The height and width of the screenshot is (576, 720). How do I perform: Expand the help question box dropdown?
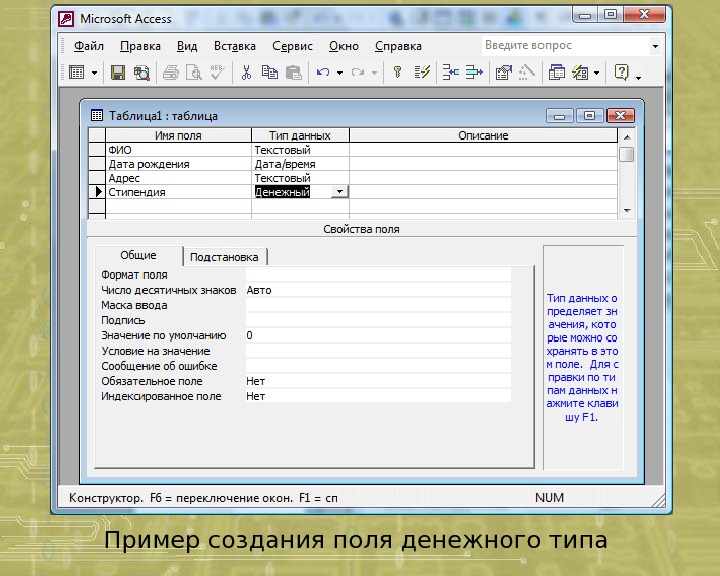[x=655, y=46]
